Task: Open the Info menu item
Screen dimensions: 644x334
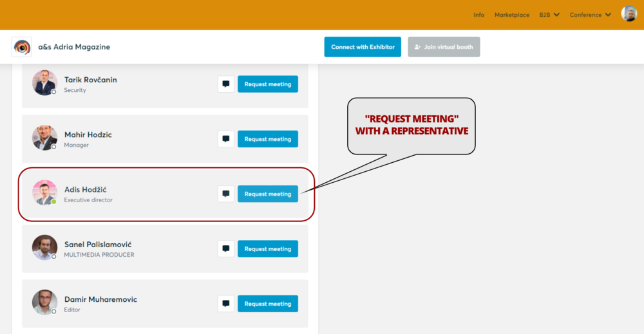Action: 479,15
